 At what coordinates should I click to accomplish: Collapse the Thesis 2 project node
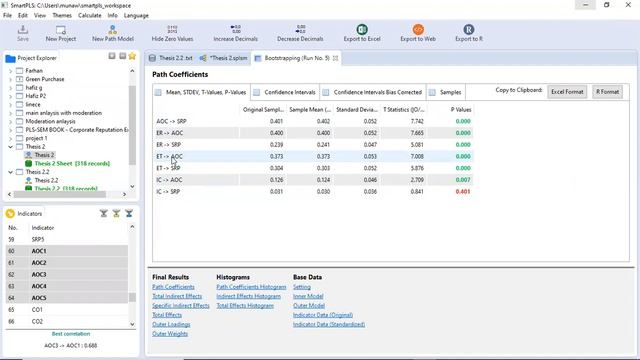[x=10, y=147]
